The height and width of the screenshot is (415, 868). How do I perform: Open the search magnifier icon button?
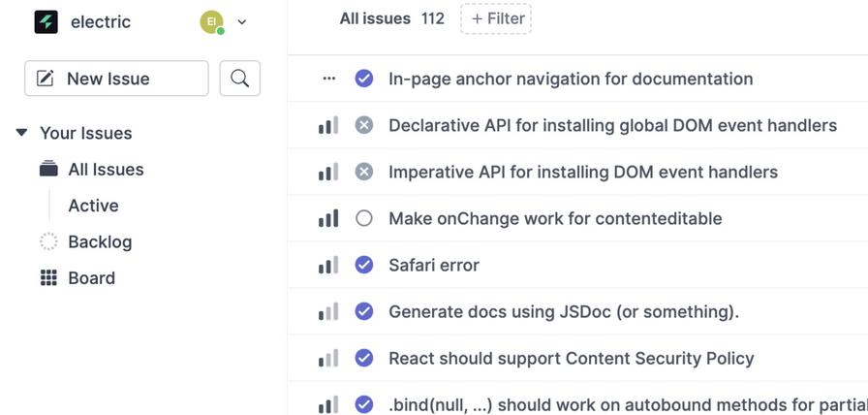pyautogui.click(x=240, y=79)
